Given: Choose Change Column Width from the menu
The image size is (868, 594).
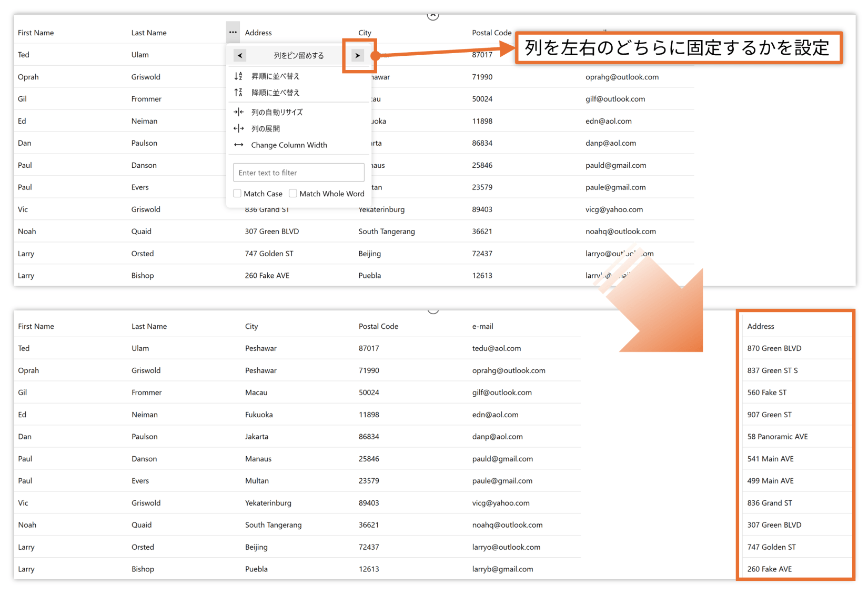Looking at the screenshot, I should pyautogui.click(x=289, y=145).
